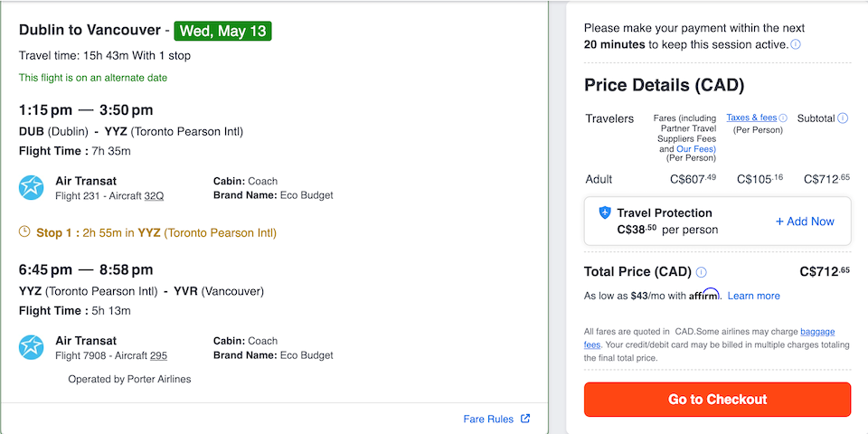
Task: Add Travel Protection with Add Now
Action: point(805,222)
